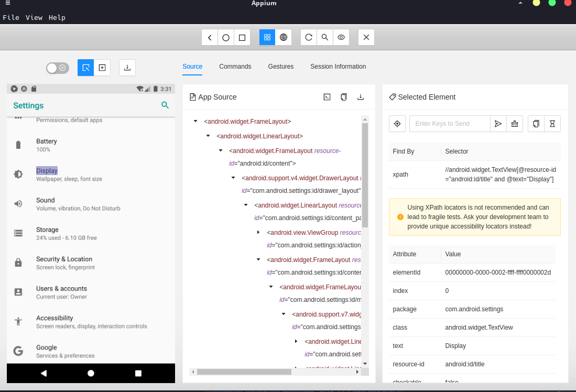Open the File menu
This screenshot has height=392, width=576.
pos(11,17)
